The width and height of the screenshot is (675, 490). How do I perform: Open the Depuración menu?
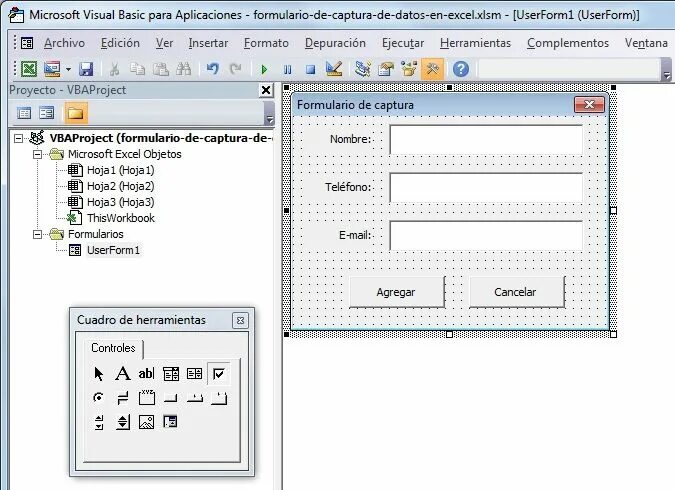[335, 43]
